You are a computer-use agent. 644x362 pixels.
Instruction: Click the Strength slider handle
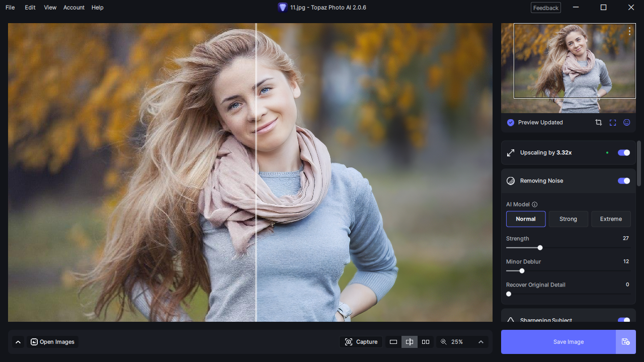pos(540,248)
